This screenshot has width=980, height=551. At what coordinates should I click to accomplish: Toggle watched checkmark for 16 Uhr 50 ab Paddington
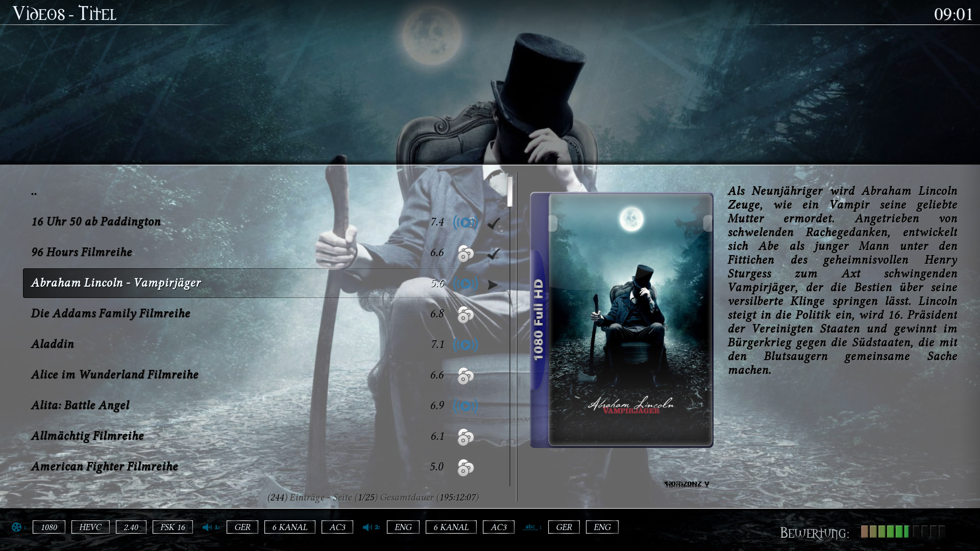pyautogui.click(x=493, y=223)
